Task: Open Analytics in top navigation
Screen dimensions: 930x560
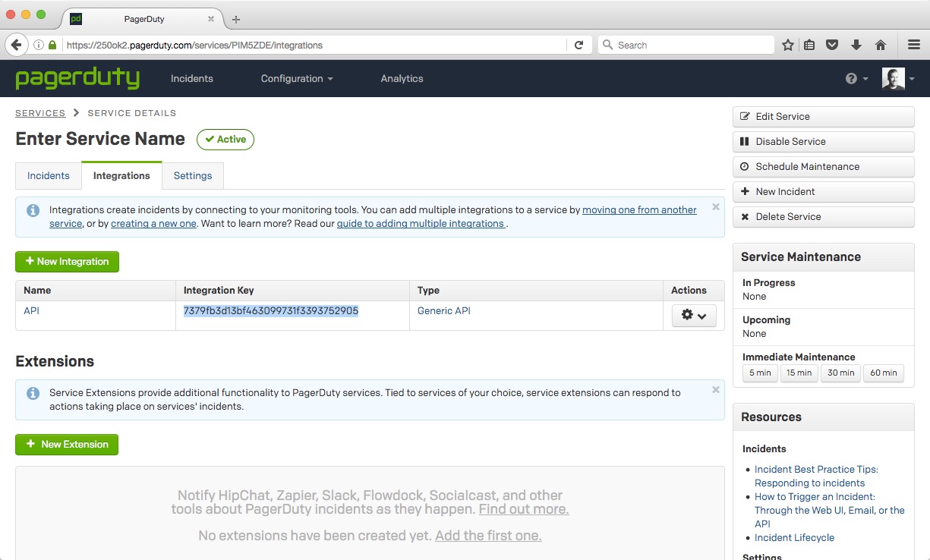Action: (402, 78)
